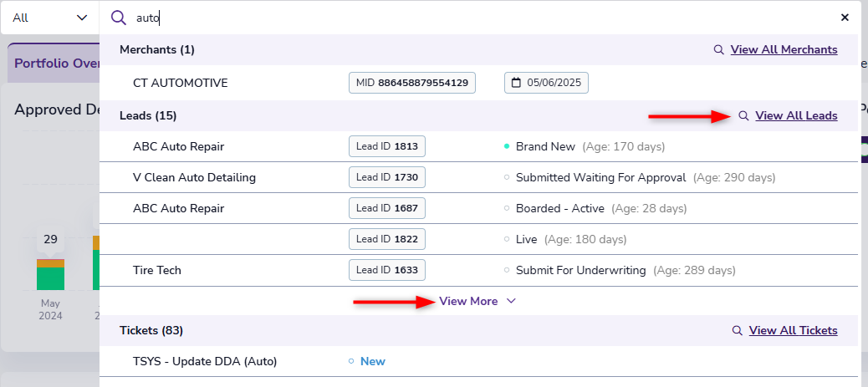Screen dimensions: 868x387
Task: Open View All Merchants link
Action: point(784,50)
